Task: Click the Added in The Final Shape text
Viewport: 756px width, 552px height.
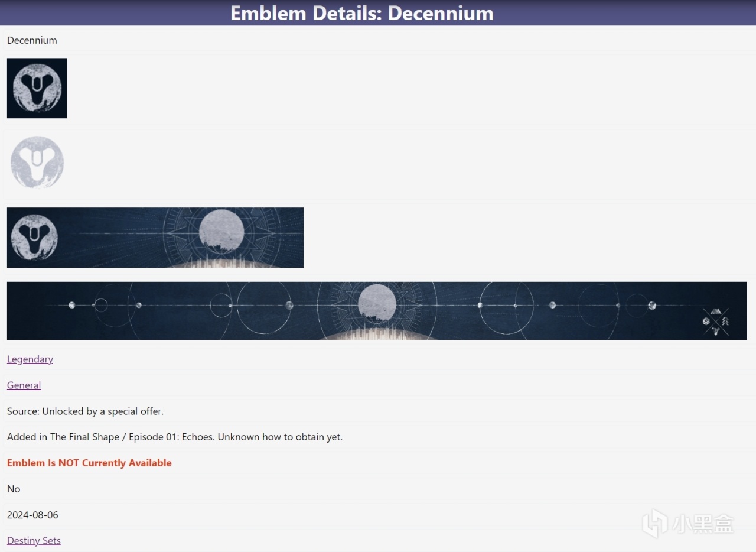Action: coord(175,437)
